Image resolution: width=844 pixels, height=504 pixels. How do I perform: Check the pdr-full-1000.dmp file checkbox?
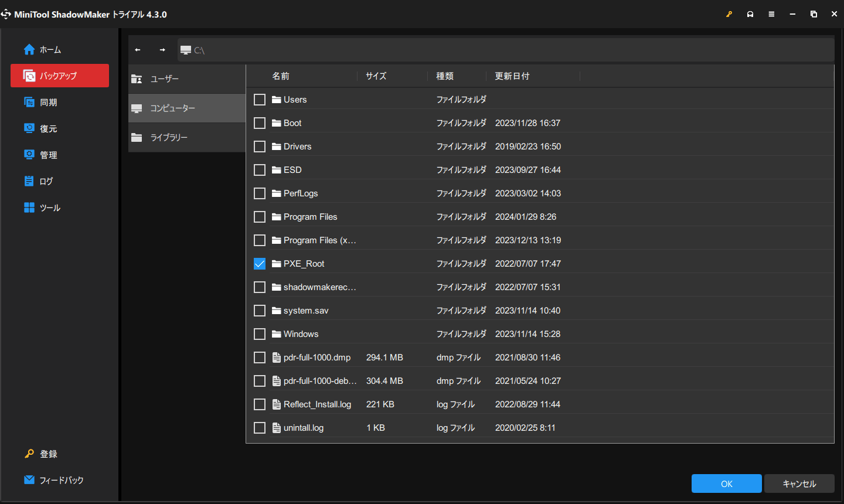click(x=260, y=357)
